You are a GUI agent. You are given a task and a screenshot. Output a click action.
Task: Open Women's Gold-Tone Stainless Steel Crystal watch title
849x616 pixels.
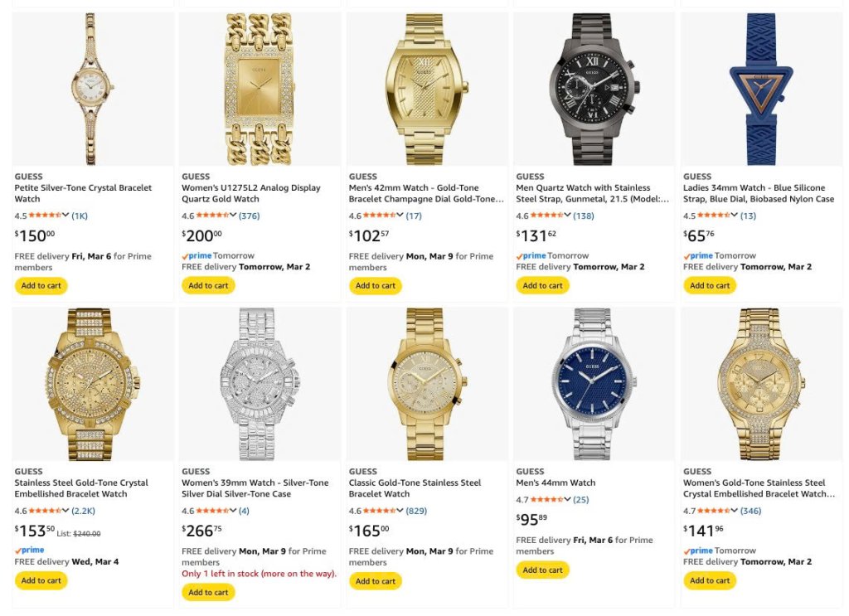(759, 488)
